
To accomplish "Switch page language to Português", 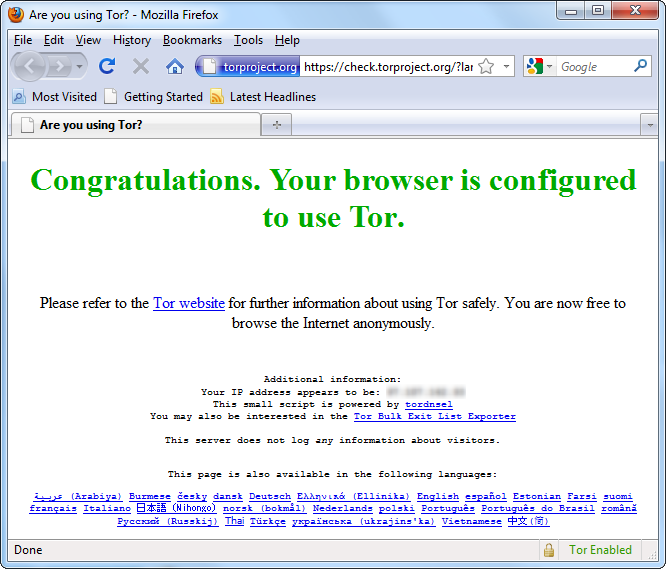I will 448,508.
